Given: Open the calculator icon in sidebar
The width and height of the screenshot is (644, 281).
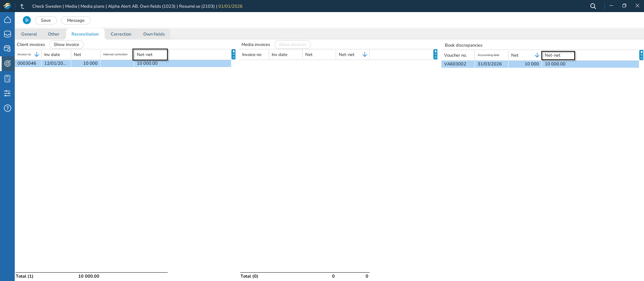Looking at the screenshot, I should point(7,79).
